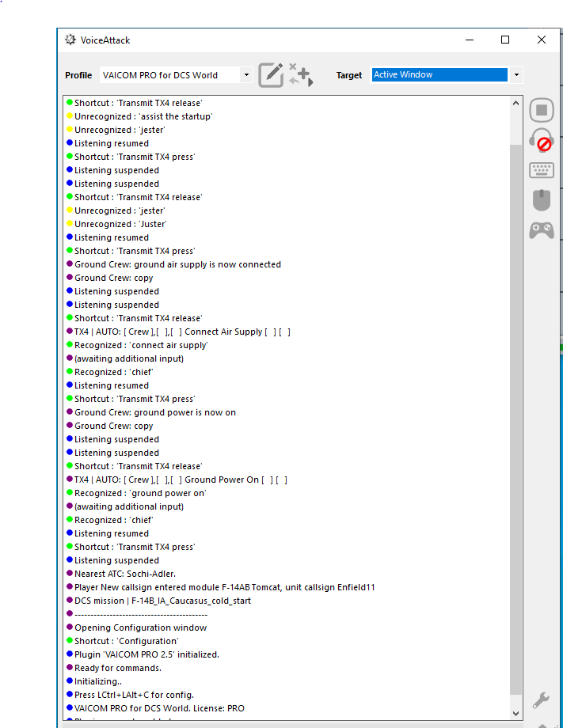Image resolution: width=563 pixels, height=728 pixels.
Task: Toggle the joystick gamepad icon
Action: tap(541, 230)
